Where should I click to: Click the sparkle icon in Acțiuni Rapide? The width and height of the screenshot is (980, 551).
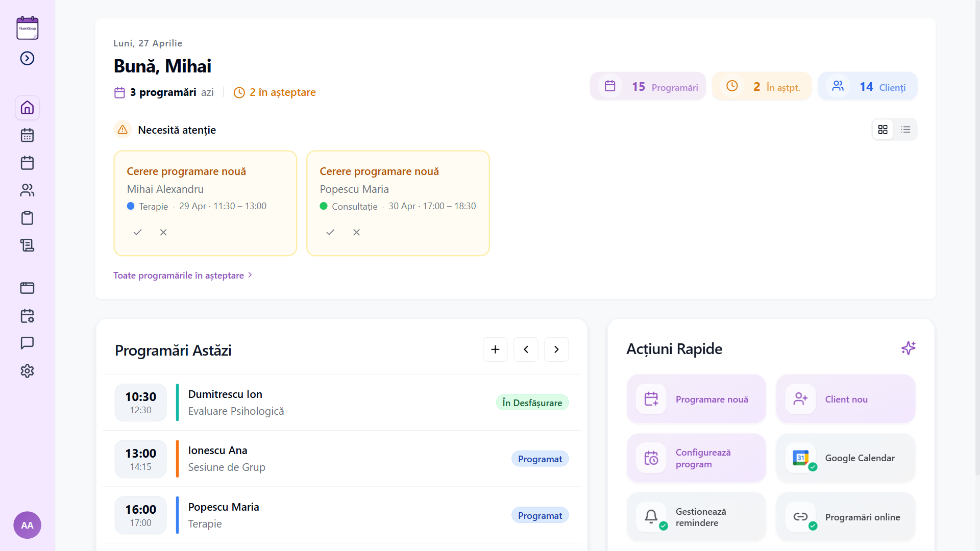coord(908,348)
